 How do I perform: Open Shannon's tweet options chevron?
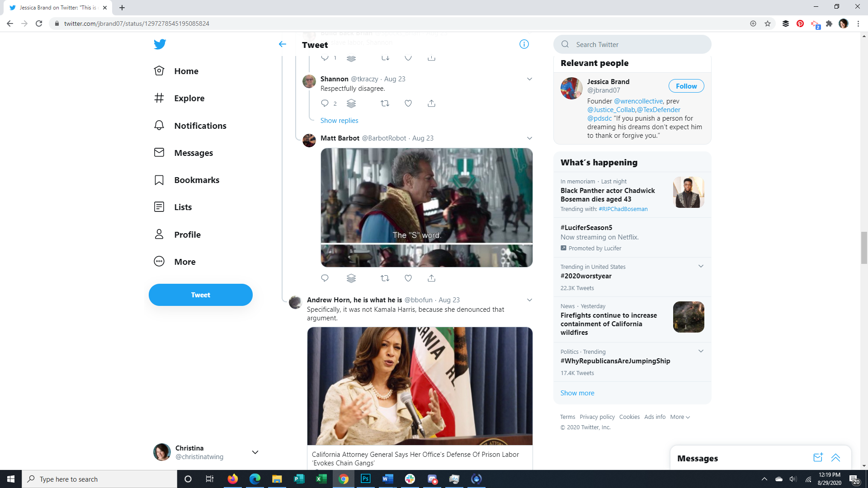[529, 79]
